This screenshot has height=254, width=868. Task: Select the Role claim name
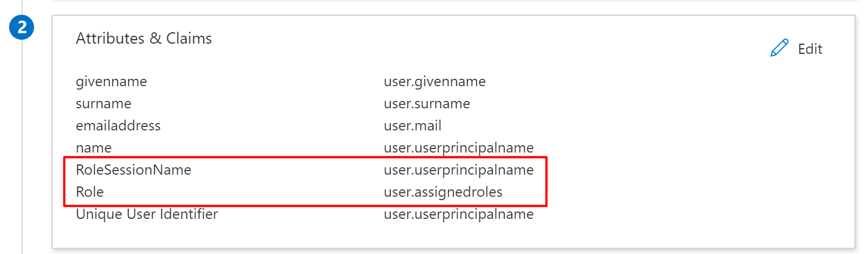[x=90, y=192]
